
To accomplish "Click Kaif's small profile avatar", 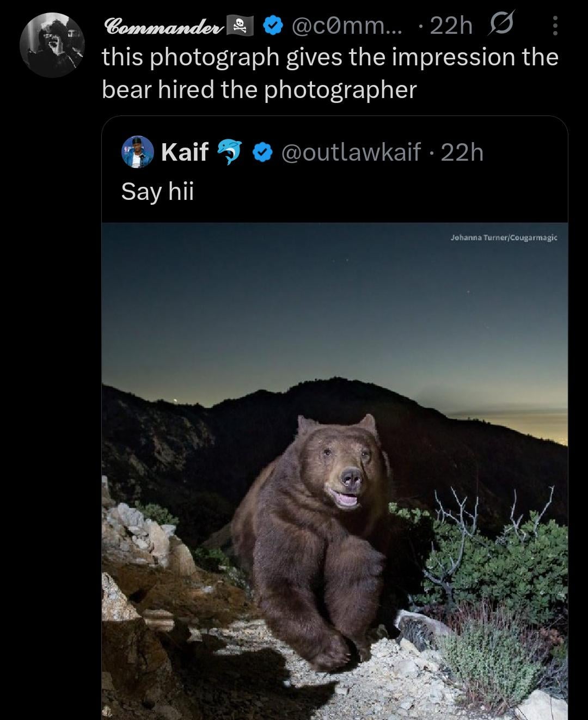I will (138, 151).
